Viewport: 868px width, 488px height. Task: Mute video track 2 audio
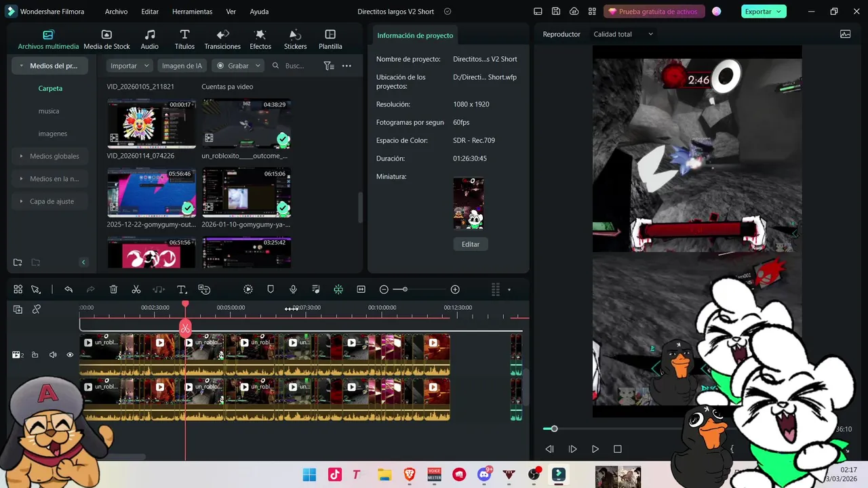[x=52, y=354]
